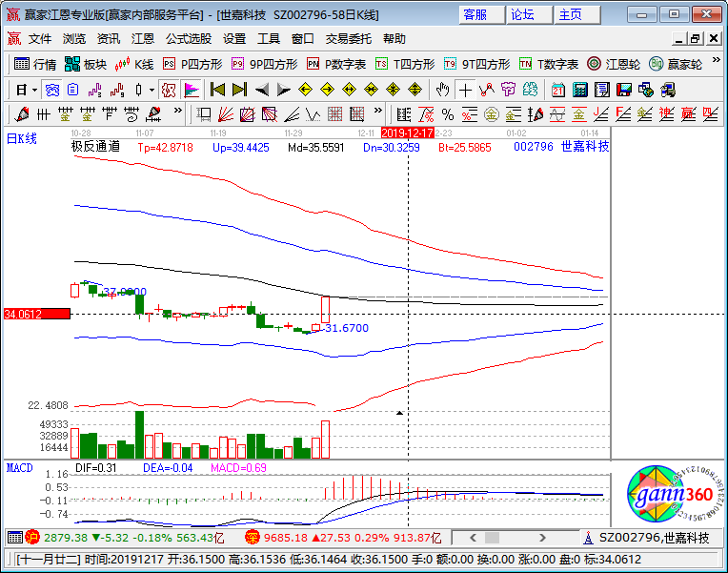Viewport: 728px width, 573px height.
Task: Open the 交易委托 menu
Action: (348, 39)
